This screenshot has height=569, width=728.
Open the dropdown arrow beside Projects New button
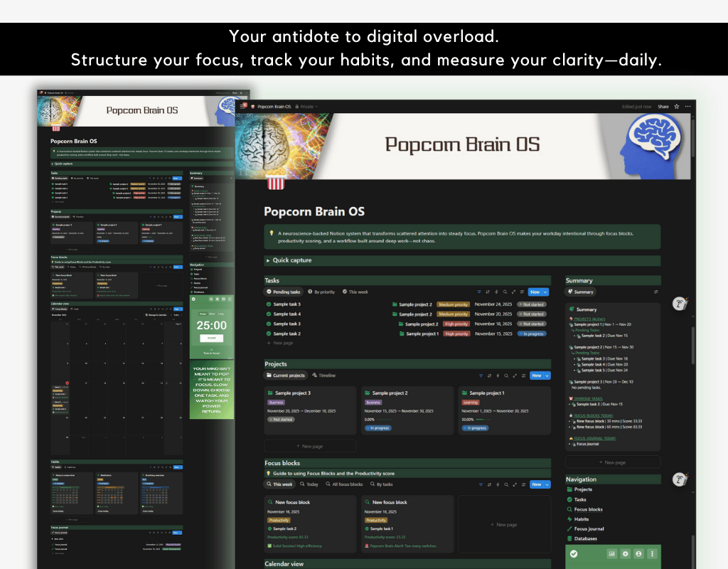coord(547,376)
